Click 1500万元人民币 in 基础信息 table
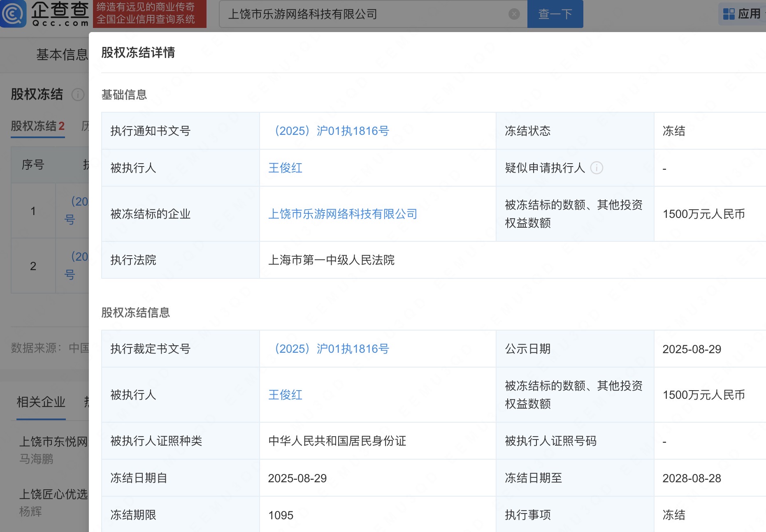 tap(704, 214)
